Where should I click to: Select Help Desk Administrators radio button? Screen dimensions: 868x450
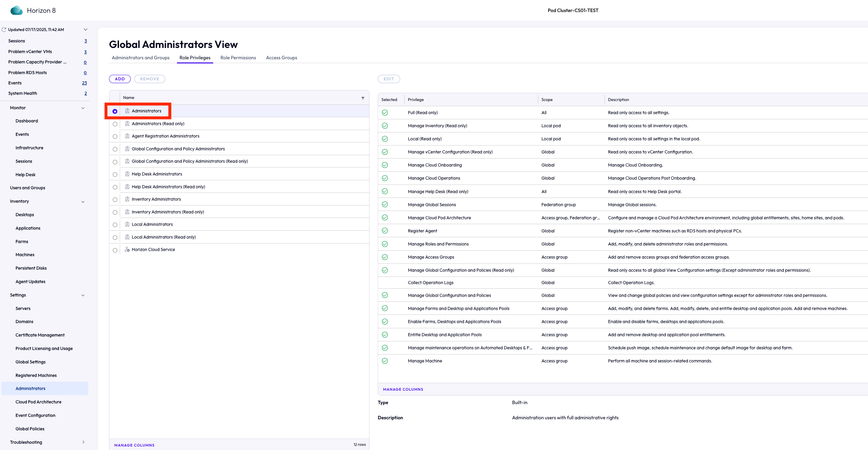pyautogui.click(x=115, y=174)
